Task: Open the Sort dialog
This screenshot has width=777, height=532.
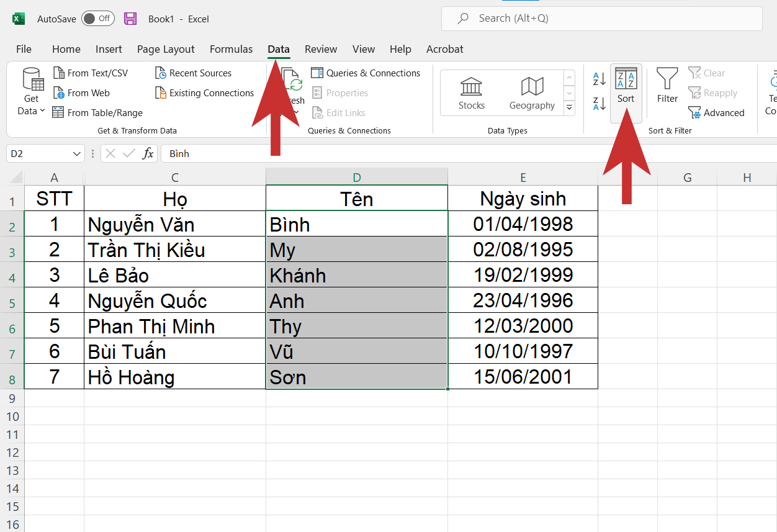Action: (626, 93)
